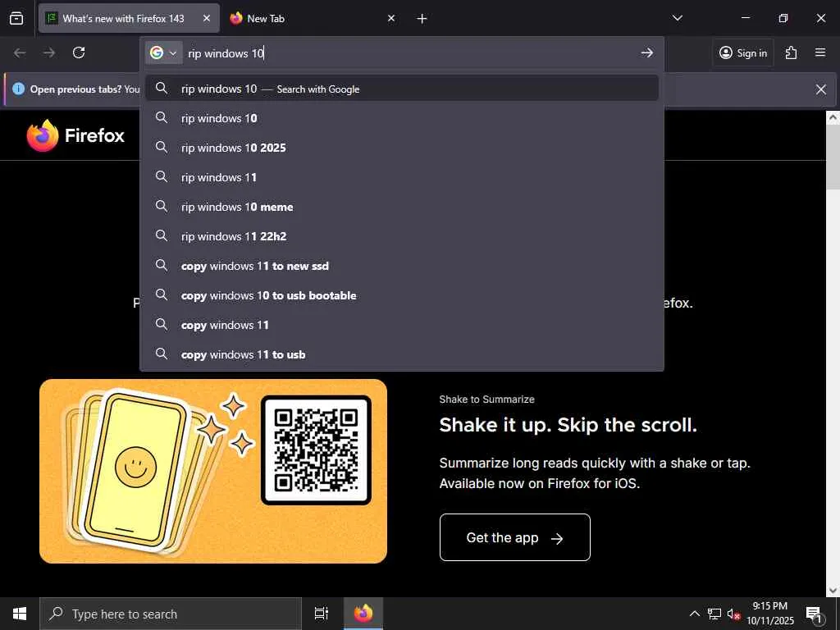Dismiss the Open previous tabs notification
This screenshot has width=840, height=630.
tap(820, 89)
